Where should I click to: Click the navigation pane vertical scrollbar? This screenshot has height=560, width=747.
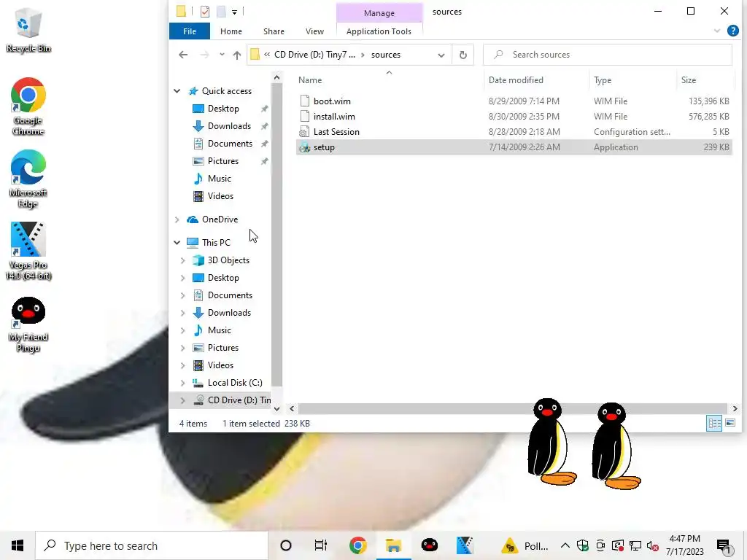click(x=276, y=236)
